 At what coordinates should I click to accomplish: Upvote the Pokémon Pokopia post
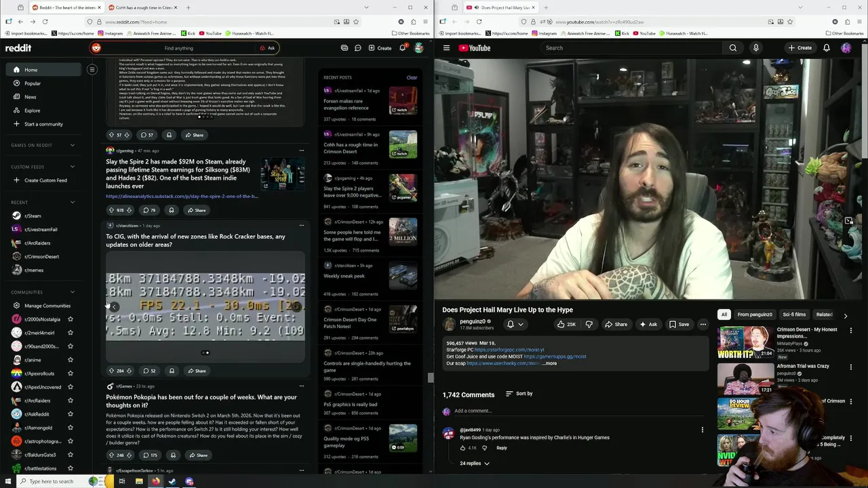(112, 455)
